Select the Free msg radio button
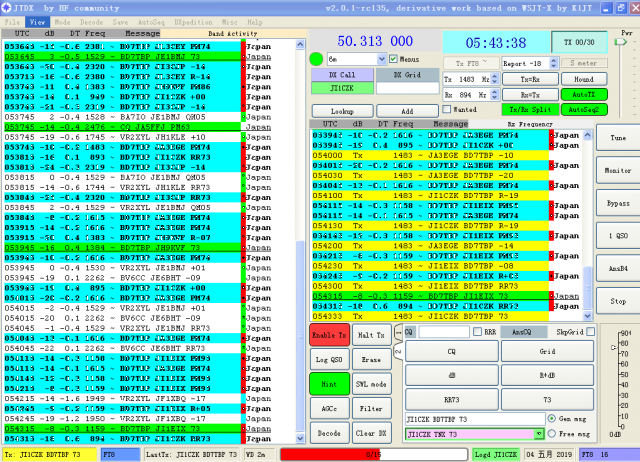The width and height of the screenshot is (640, 462). click(552, 434)
